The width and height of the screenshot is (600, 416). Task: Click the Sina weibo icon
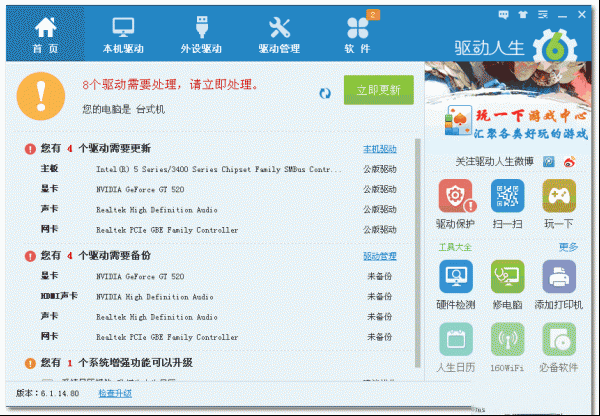(x=570, y=162)
